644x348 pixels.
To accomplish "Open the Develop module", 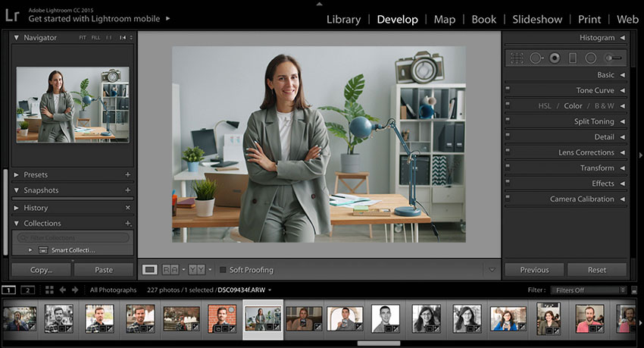I will (397, 19).
